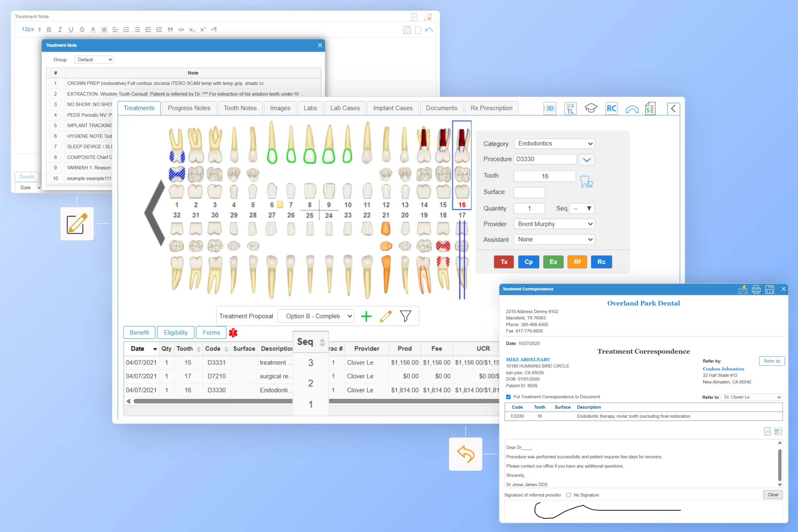Click the Surface input field
This screenshot has width=798, height=532.
click(529, 192)
